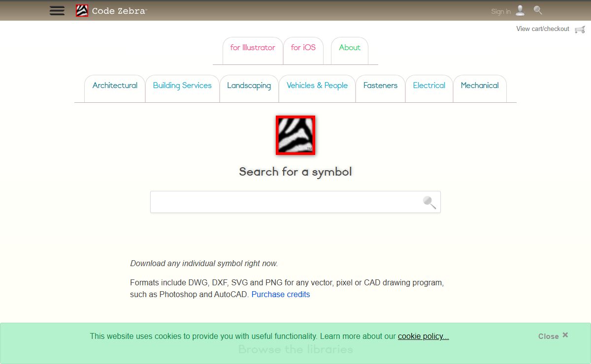This screenshot has width=591, height=364.
Task: Open the About tab
Action: pyautogui.click(x=350, y=51)
